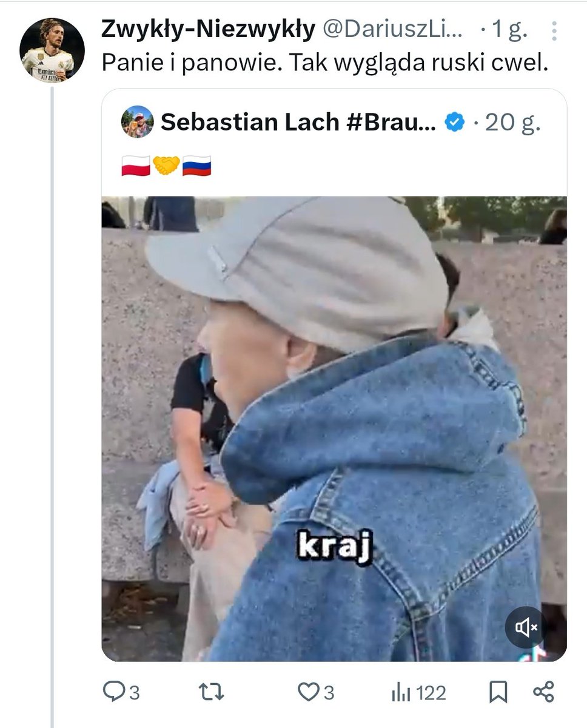The image size is (587, 728).
Task: Click Sebastian Lach #Brau... author name
Action: [298, 123]
